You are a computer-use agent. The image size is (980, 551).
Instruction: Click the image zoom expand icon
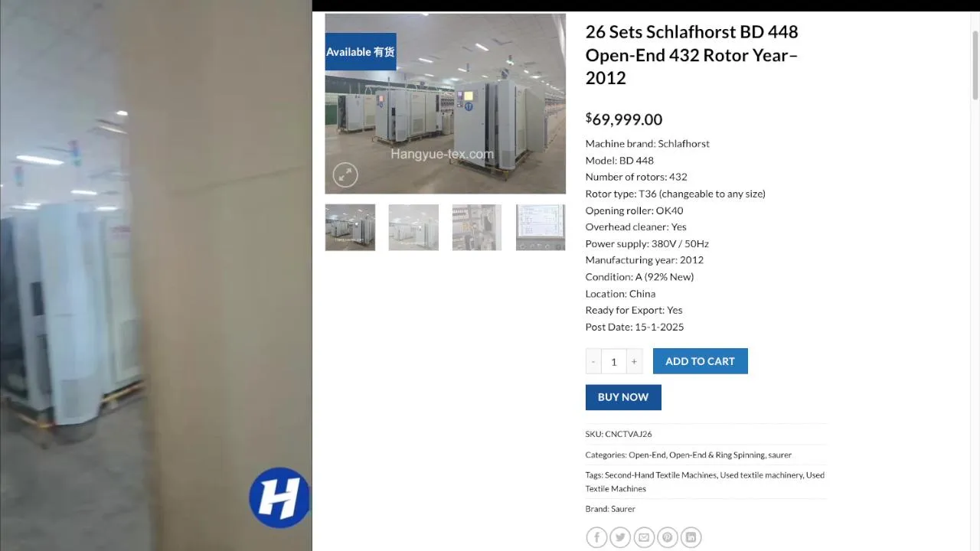[345, 175]
